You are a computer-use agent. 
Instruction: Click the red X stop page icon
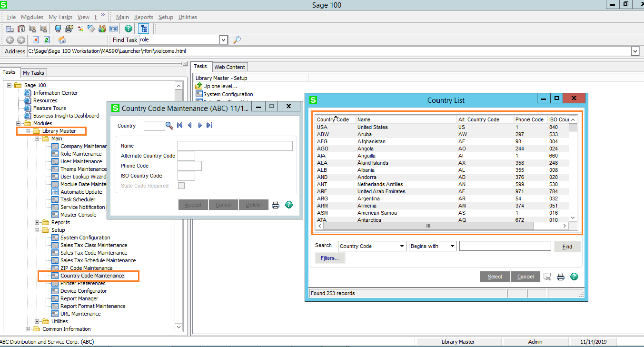click(x=36, y=40)
